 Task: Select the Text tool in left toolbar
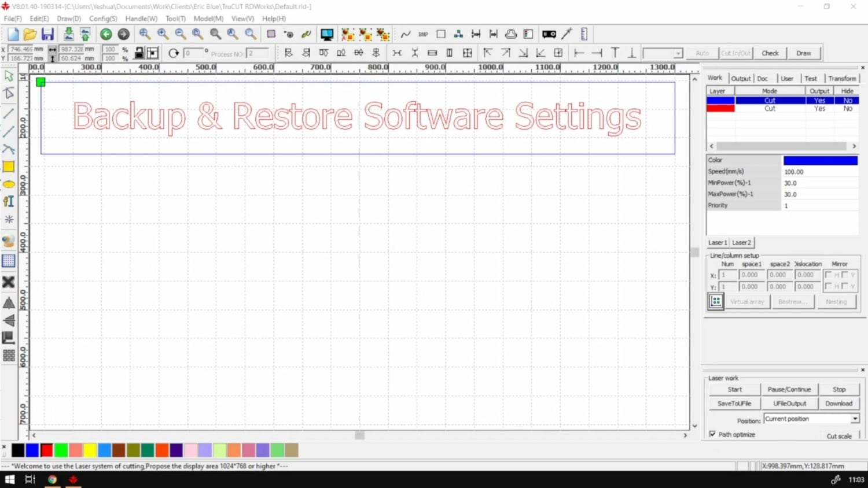pyautogui.click(x=9, y=201)
